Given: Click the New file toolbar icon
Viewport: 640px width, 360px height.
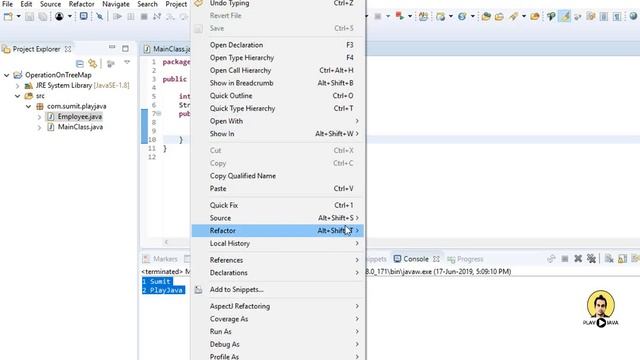Looking at the screenshot, I should 8,17.
